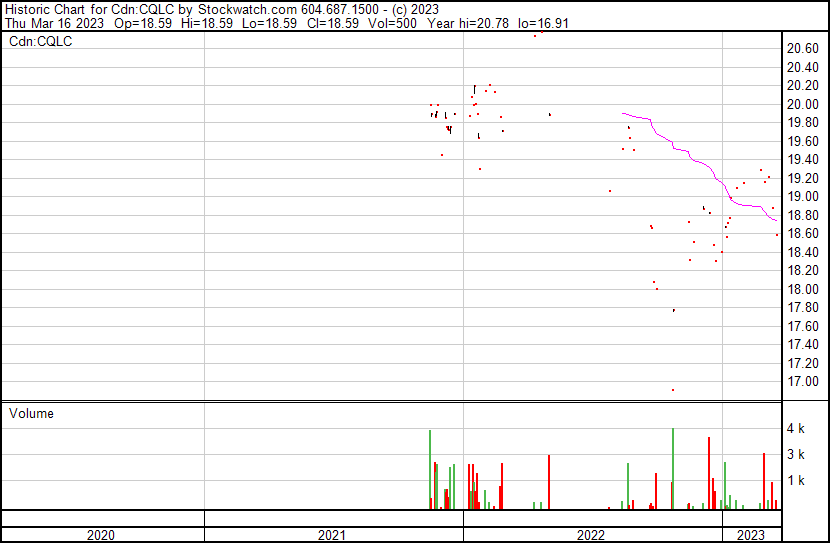830x543 pixels.
Task: Click the 19.00 price axis label
Action: click(803, 196)
